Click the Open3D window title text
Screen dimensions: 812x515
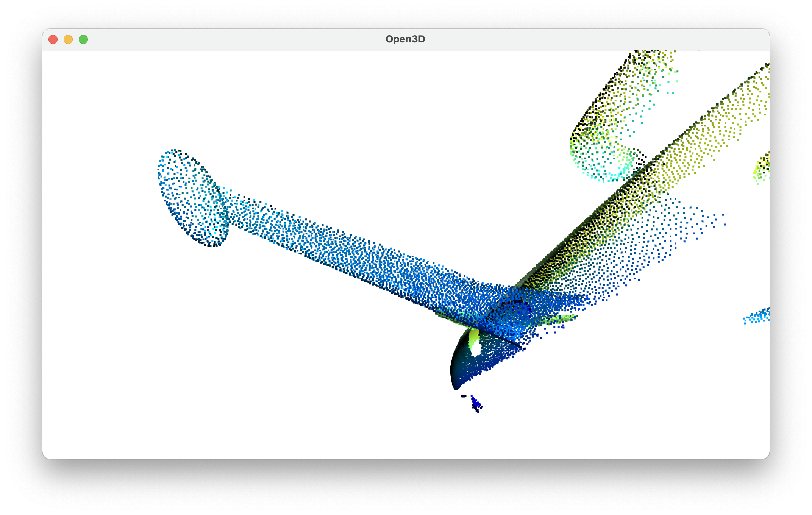[405, 39]
